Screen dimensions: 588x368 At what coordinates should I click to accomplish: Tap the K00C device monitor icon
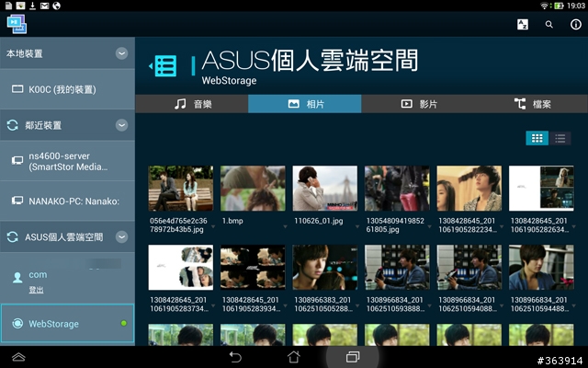(x=17, y=89)
